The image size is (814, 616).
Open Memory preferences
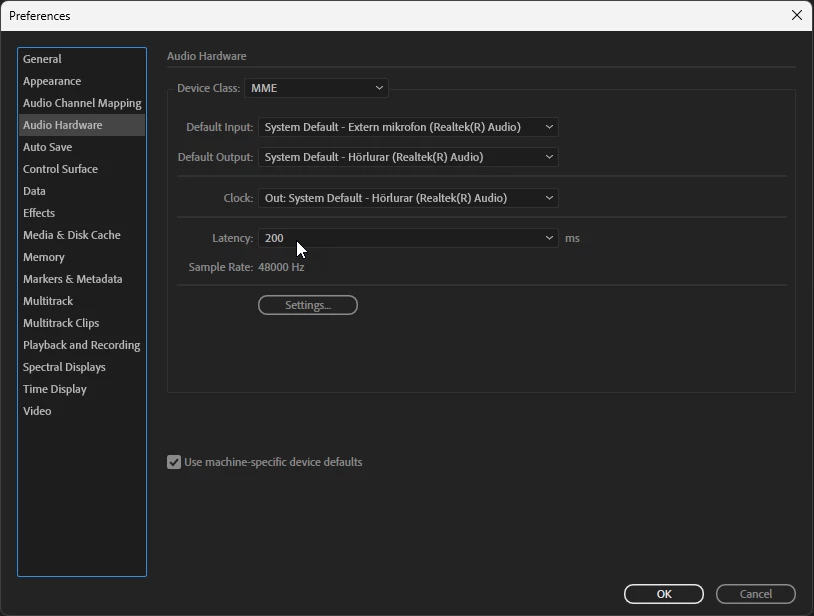82,257
